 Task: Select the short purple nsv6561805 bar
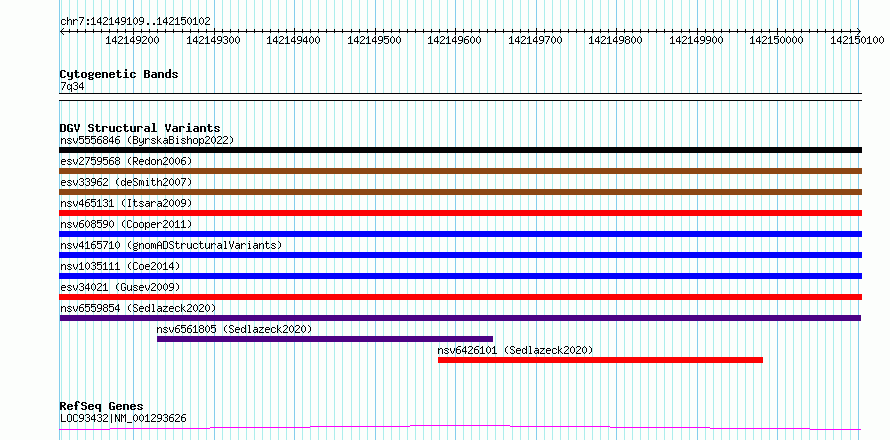click(x=325, y=339)
